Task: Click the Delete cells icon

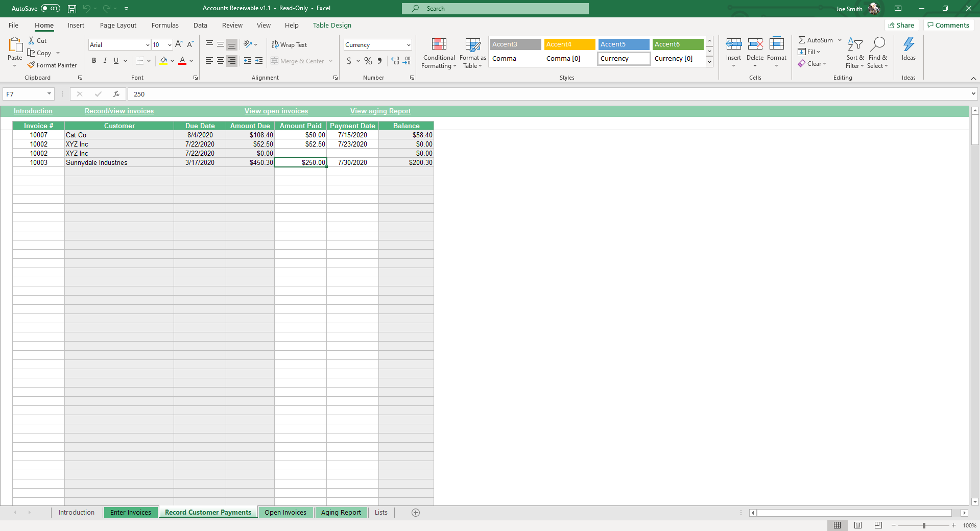Action: (x=755, y=45)
